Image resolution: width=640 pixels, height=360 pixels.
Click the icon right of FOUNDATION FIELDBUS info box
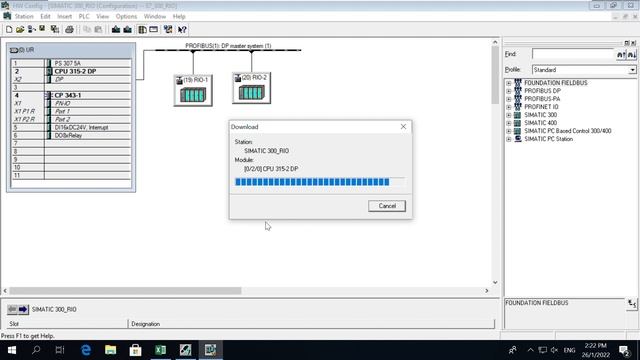tap(632, 304)
